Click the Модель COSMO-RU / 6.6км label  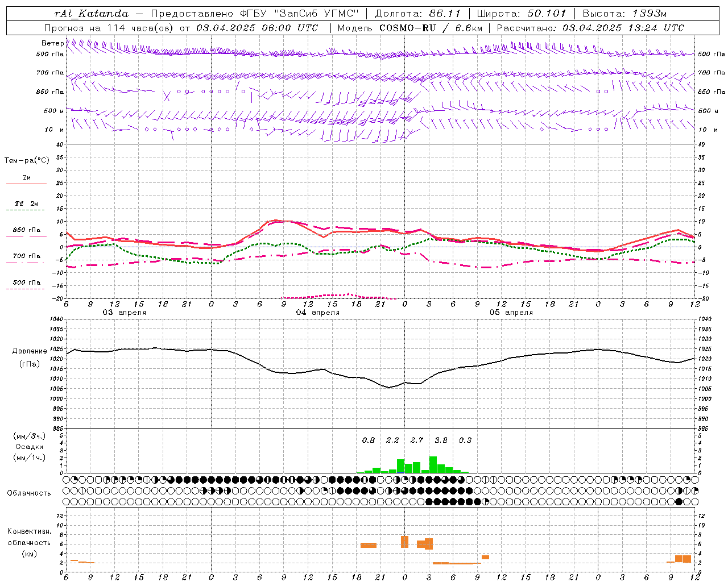410,28
